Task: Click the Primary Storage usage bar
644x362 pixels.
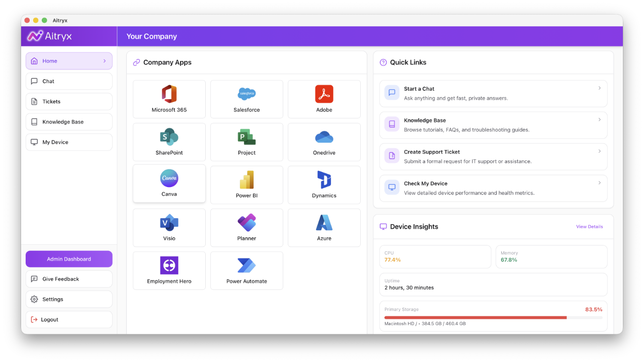Action: (493, 318)
